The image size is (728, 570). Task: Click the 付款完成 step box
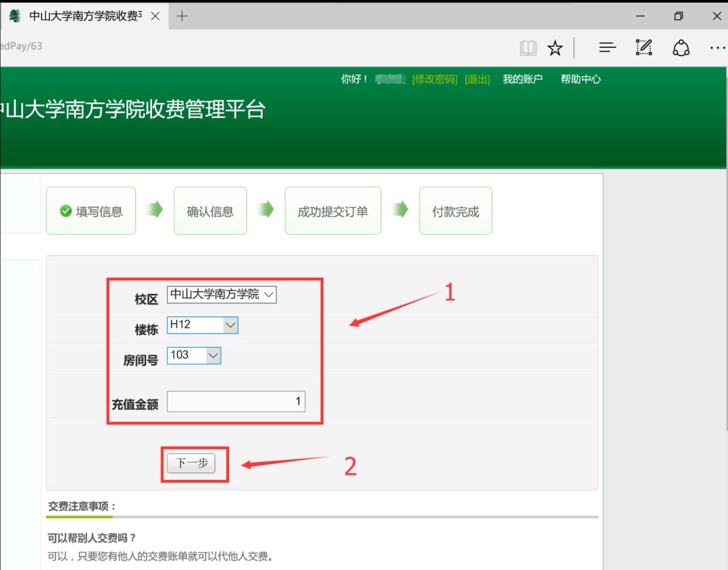click(x=455, y=211)
